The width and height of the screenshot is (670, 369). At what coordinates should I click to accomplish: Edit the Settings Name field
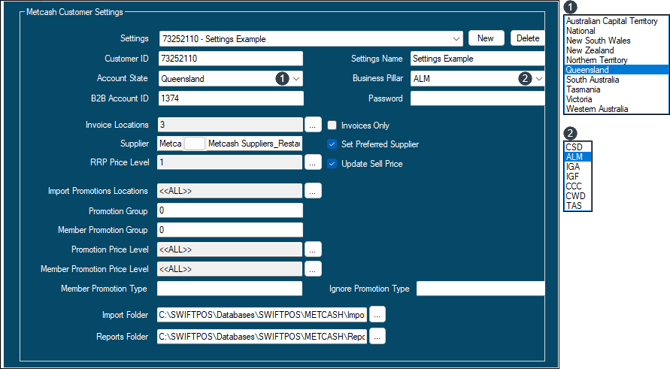coord(478,59)
